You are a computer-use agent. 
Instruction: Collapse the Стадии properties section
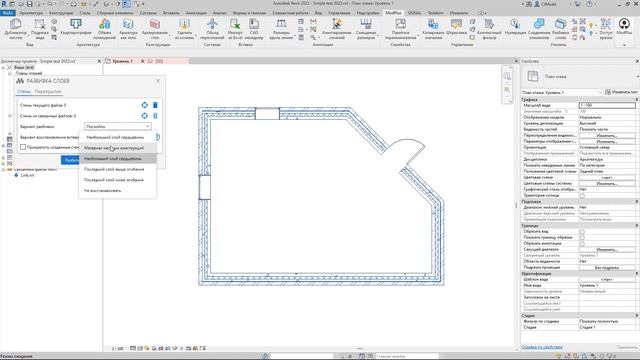coord(636,316)
